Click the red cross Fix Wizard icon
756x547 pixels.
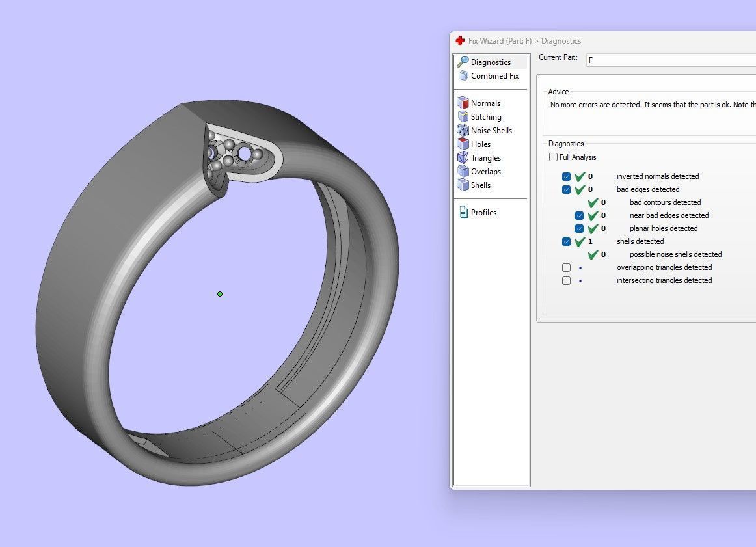coord(460,41)
